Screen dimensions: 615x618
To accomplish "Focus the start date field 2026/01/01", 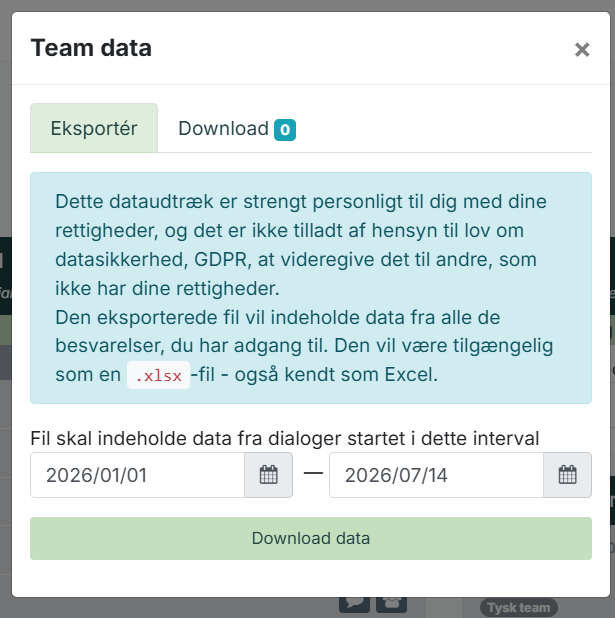I will tap(138, 475).
